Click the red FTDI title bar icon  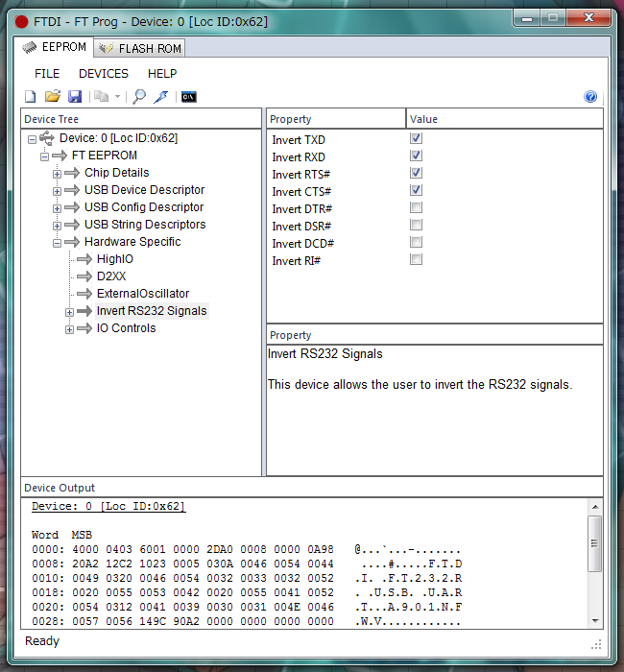[21, 21]
